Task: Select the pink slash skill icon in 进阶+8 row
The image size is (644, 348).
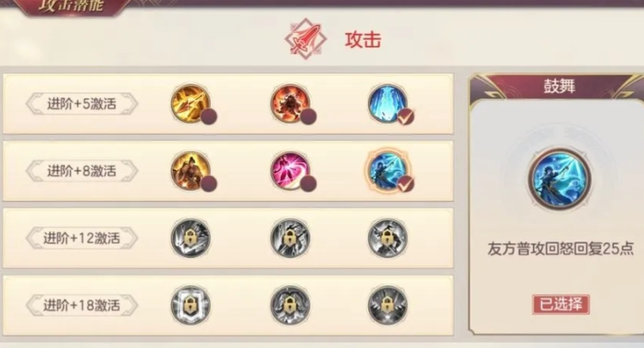Action: click(x=290, y=171)
